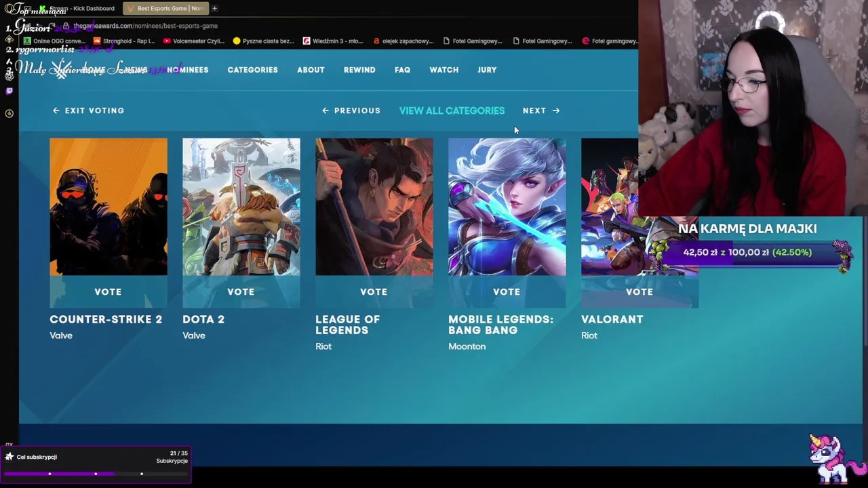
Task: Open the first Fotel Gamingowy bookmark
Action: [x=473, y=41]
